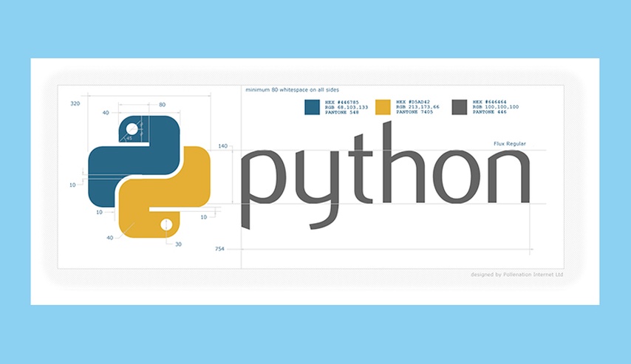
Task: Click 'designed by Pollenation Internet Ltd' credit
Action: [516, 275]
